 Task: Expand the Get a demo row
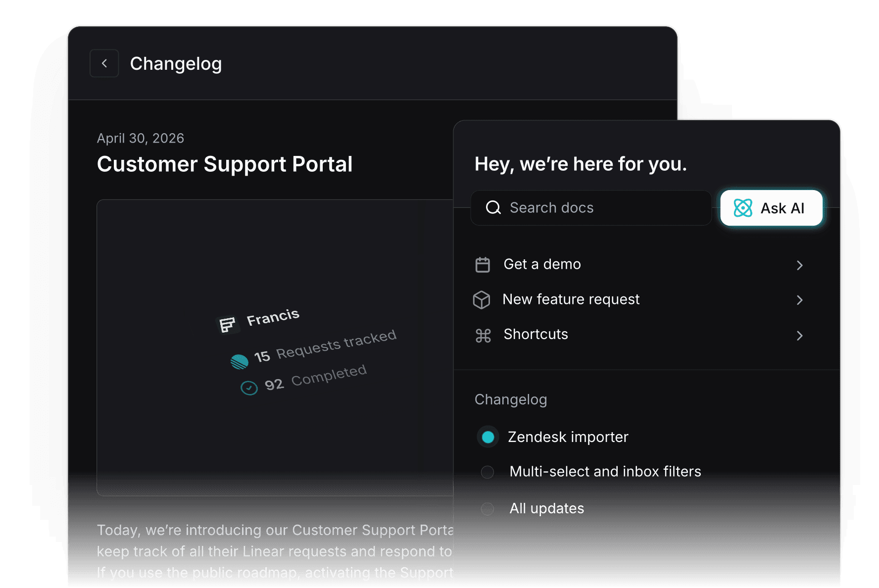click(800, 265)
